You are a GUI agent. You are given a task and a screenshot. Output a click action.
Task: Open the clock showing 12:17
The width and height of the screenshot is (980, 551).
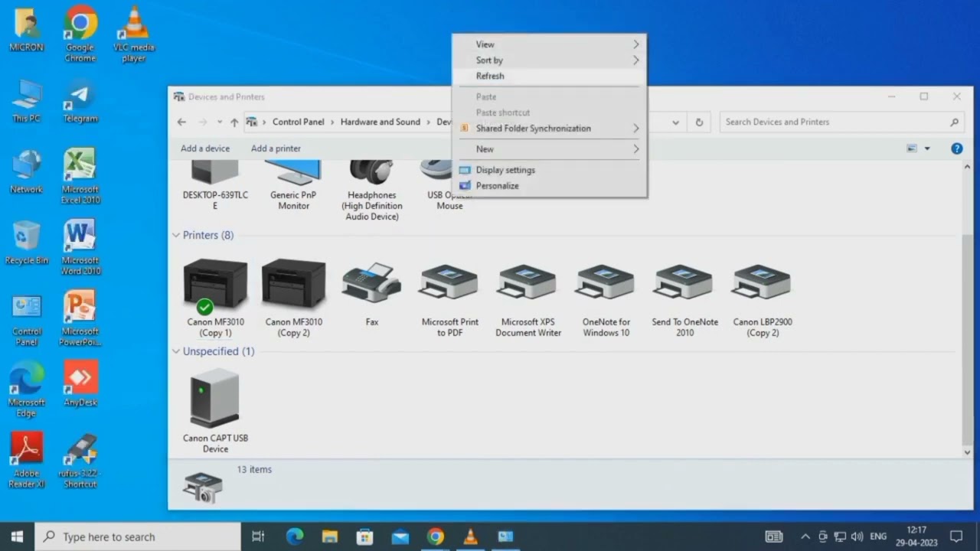point(917,536)
